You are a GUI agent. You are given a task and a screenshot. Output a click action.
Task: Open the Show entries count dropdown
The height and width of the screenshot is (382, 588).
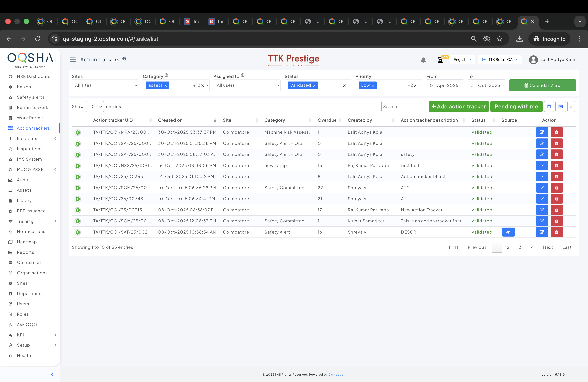coord(95,107)
